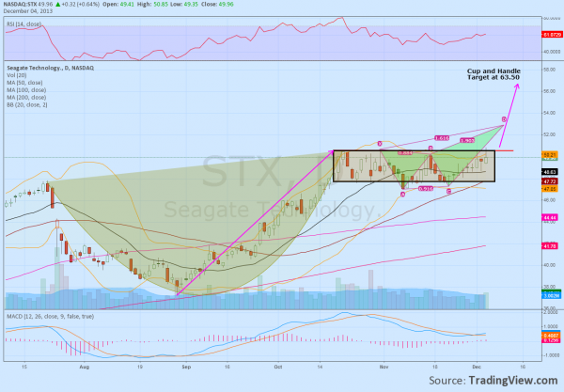Select the MA (200, close) indicator label
564x392 pixels.
point(26,98)
